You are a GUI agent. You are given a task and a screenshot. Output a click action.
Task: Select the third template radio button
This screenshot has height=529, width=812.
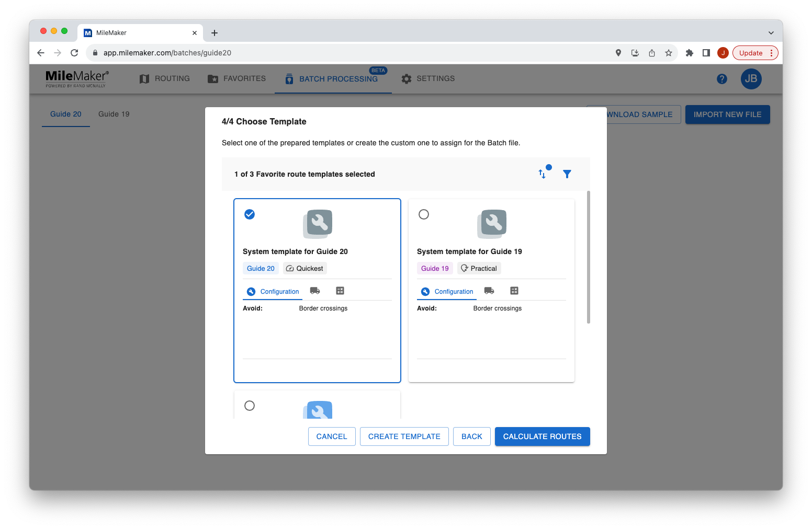click(x=250, y=406)
